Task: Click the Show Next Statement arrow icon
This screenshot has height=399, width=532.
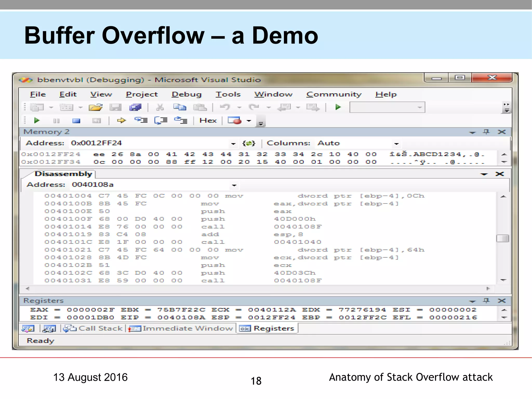Action: click(x=121, y=121)
